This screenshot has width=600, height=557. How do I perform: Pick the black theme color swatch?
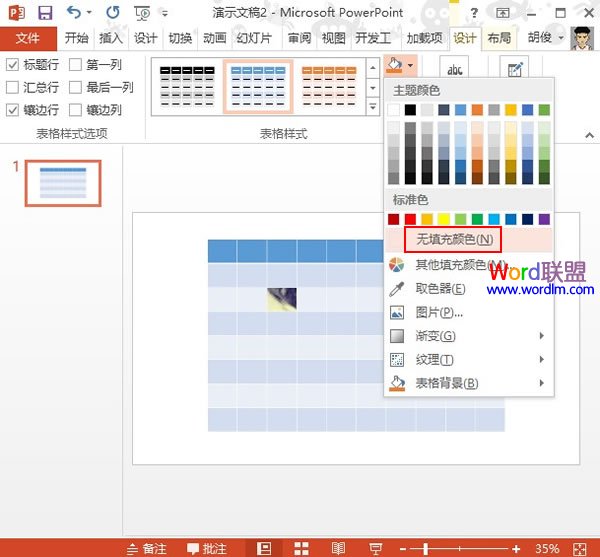410,110
